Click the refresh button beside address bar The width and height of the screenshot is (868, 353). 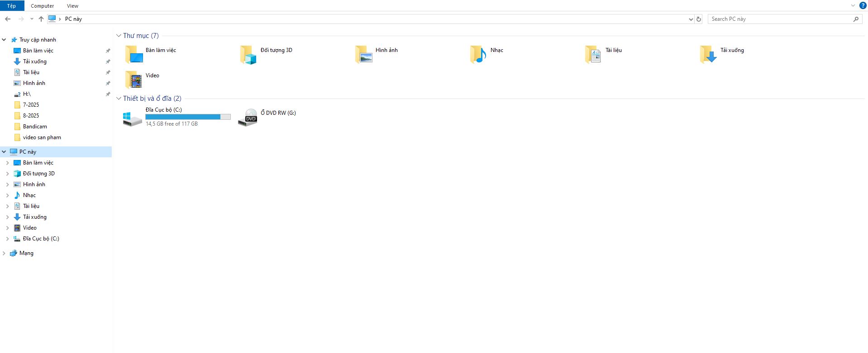699,19
